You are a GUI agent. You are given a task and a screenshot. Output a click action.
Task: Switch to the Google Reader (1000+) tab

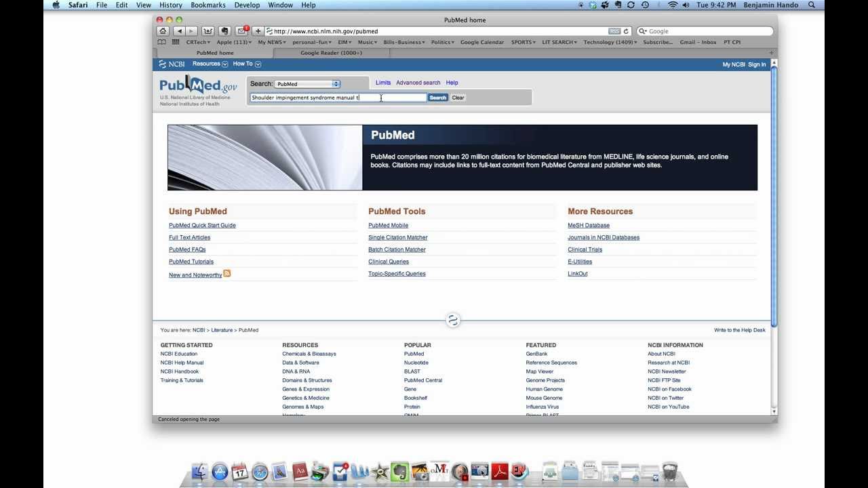click(x=332, y=53)
